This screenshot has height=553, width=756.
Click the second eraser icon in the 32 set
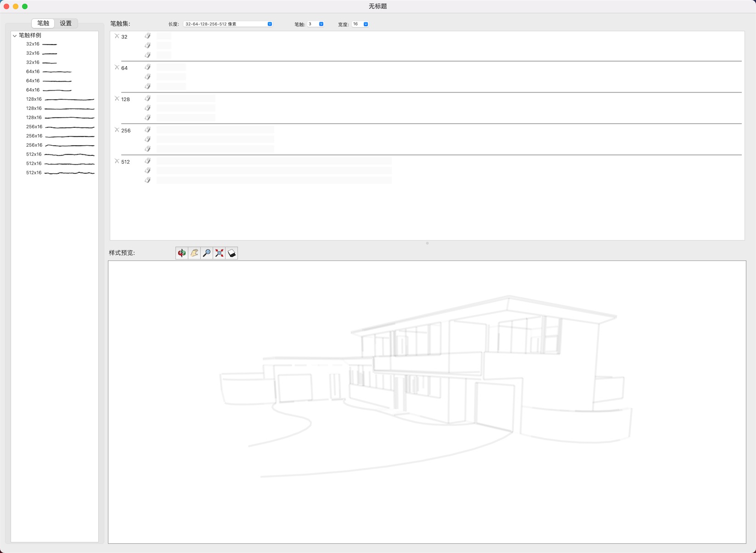(147, 45)
